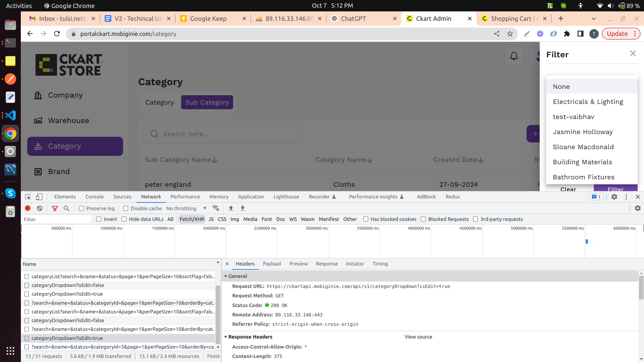Viewport: 644px width, 362px height.
Task: Open DevTools settings gear icon
Action: (x=614, y=197)
